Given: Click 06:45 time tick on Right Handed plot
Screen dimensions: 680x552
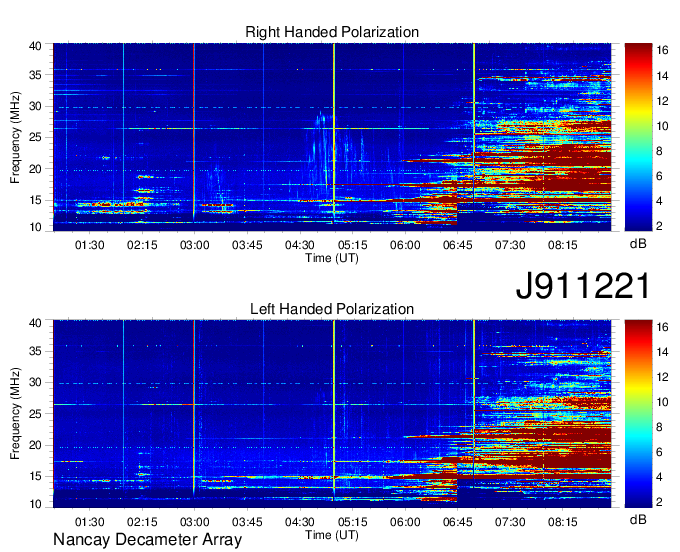Looking at the screenshot, I should click(x=457, y=245).
